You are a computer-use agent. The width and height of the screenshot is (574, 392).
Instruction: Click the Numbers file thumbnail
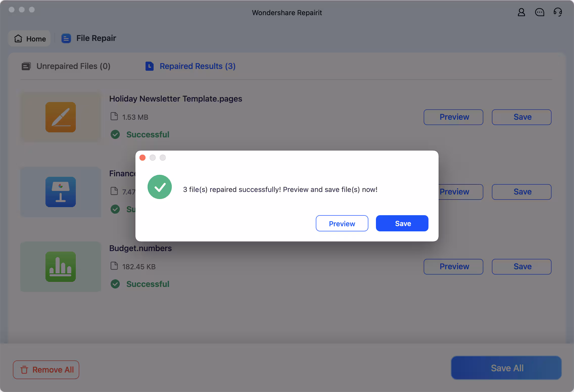click(61, 266)
